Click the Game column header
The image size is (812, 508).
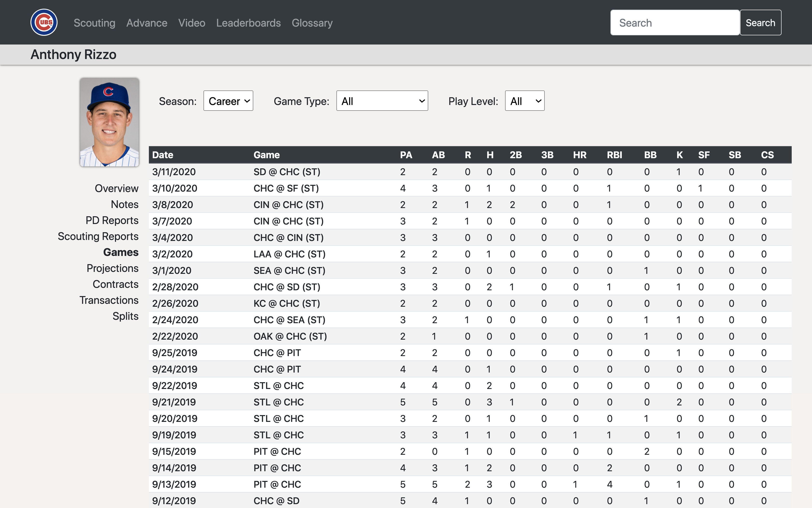point(266,155)
